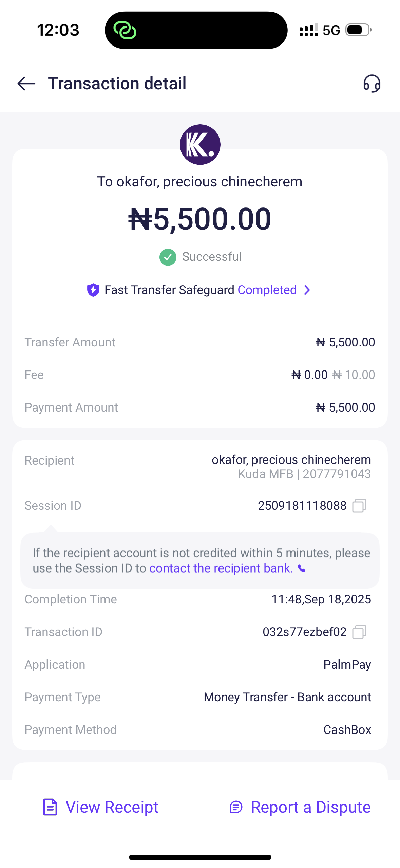Copy the Session ID
This screenshot has height=868, width=400.
[x=359, y=506]
